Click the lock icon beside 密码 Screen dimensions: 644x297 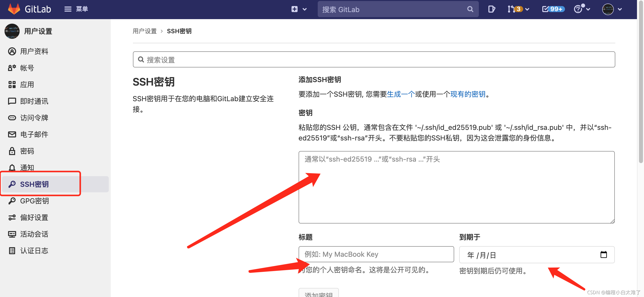tap(12, 151)
